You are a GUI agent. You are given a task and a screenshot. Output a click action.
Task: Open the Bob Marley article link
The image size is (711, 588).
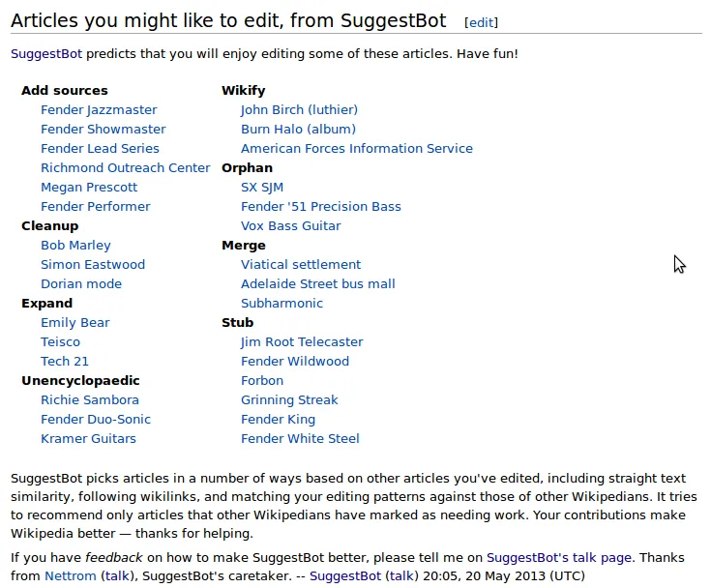75,246
